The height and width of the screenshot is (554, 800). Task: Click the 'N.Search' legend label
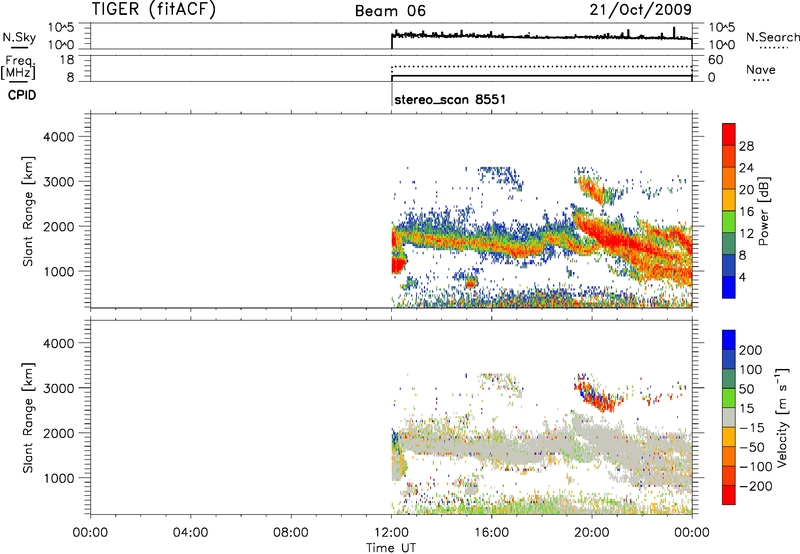(773, 37)
